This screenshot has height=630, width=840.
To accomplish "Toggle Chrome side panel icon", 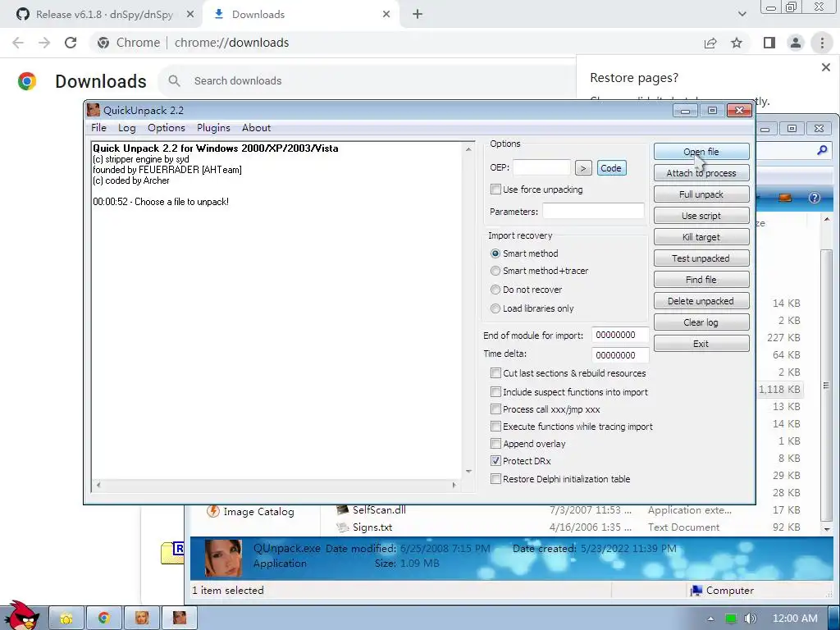I will pos(769,43).
